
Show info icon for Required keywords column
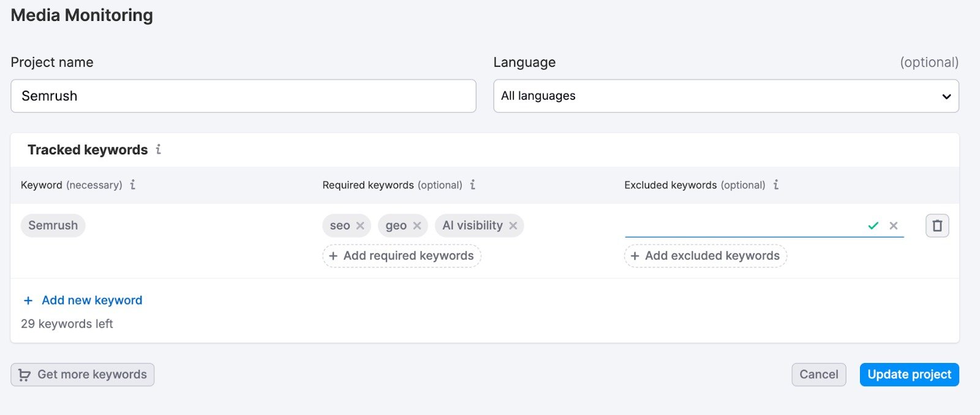point(473,185)
